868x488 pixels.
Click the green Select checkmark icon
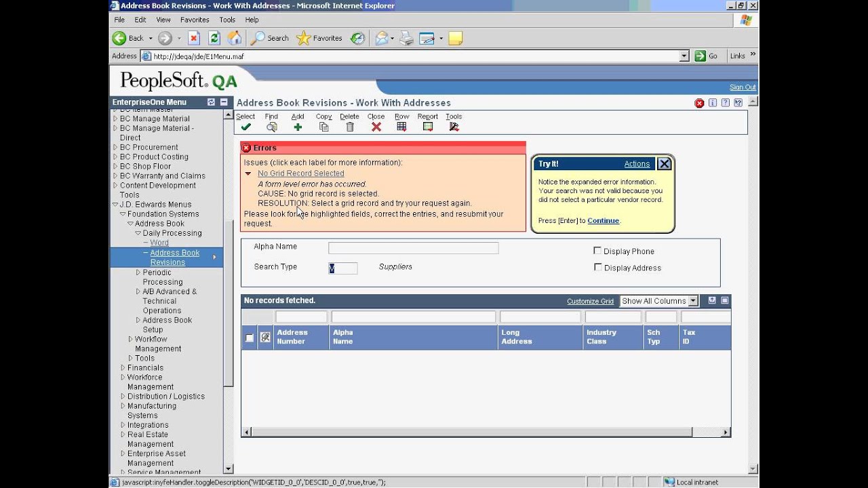pos(245,127)
